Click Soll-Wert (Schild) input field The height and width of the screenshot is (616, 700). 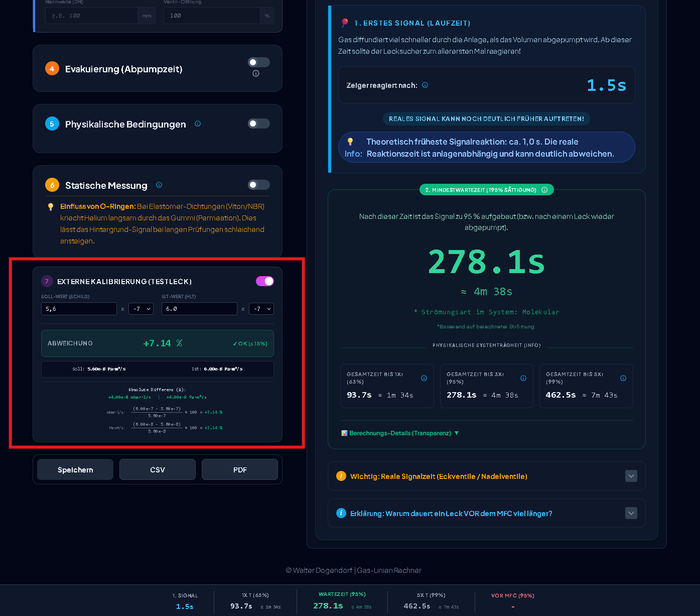79,309
